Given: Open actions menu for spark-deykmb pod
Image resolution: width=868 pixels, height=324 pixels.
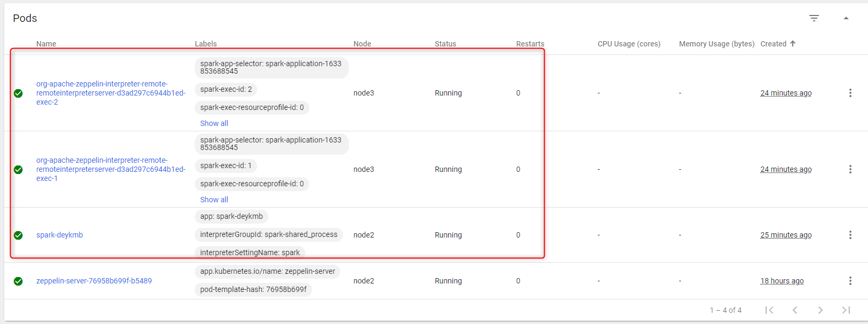Looking at the screenshot, I should (x=850, y=235).
